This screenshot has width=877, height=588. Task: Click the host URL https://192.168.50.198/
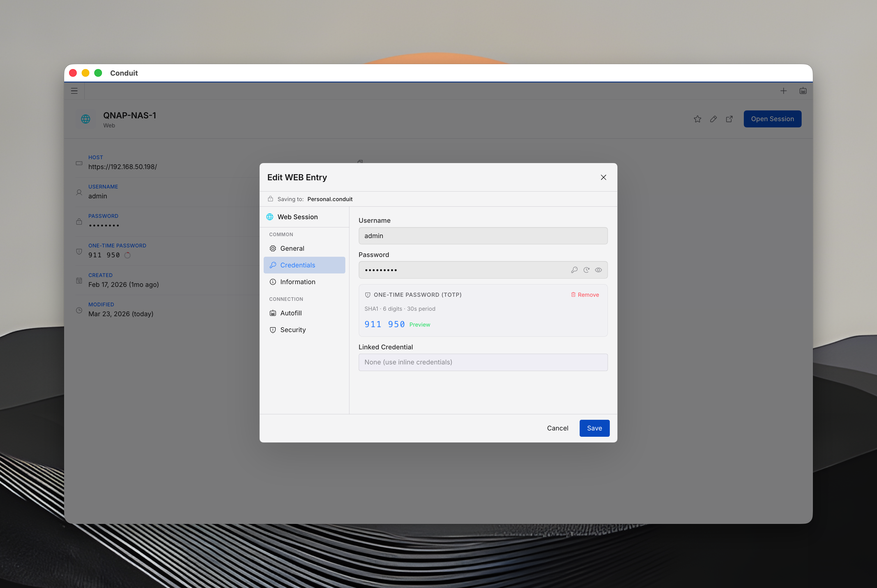123,167
